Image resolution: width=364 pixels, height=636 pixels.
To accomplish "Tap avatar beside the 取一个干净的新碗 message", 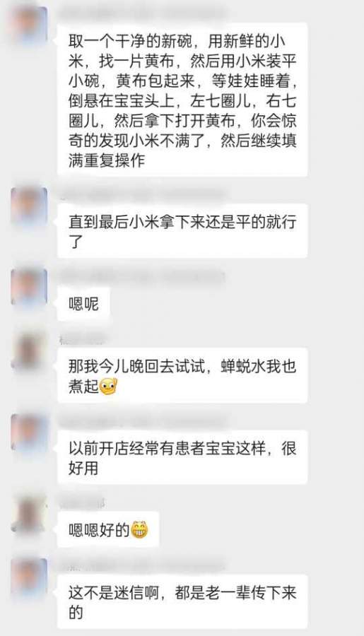I will [x=29, y=25].
